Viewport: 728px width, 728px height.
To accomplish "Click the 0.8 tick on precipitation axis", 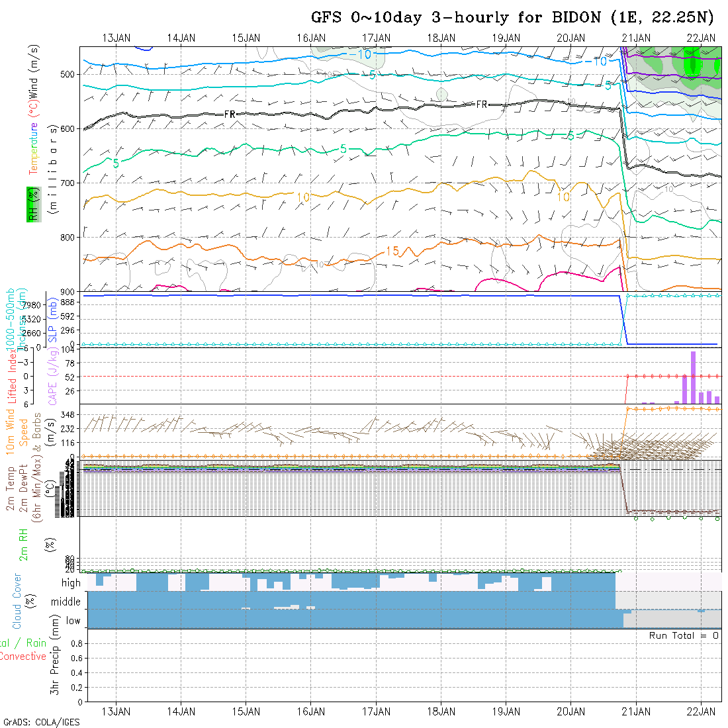I will tap(75, 643).
